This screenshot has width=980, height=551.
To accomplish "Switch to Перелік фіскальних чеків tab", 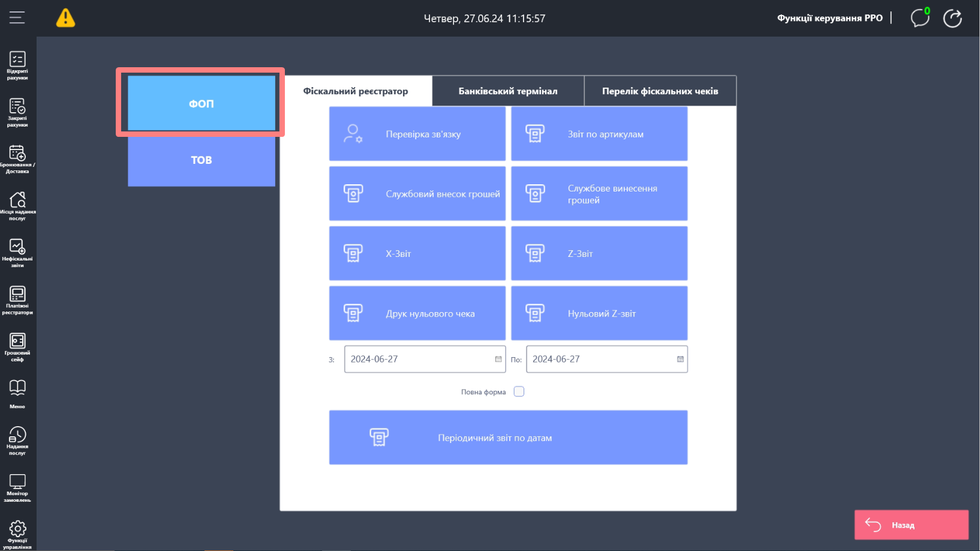I will coord(660,91).
